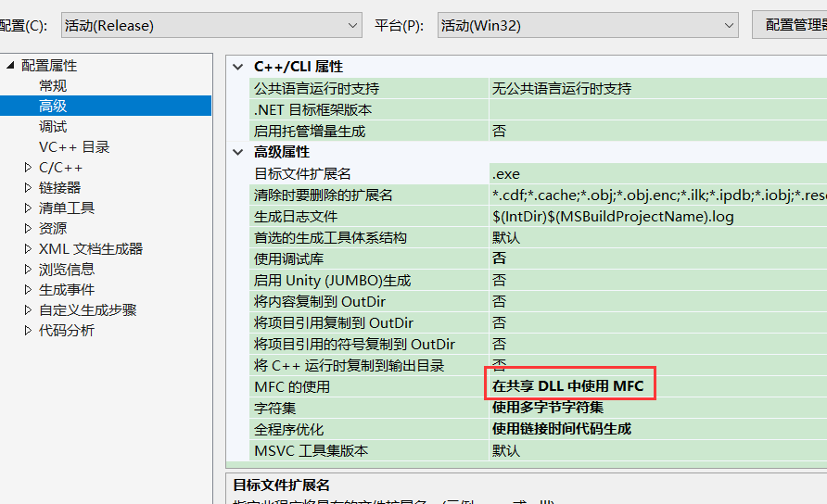The height and width of the screenshot is (504, 827).
Task: Expand the XML 文档生成器 node arrow
Action: [28, 249]
